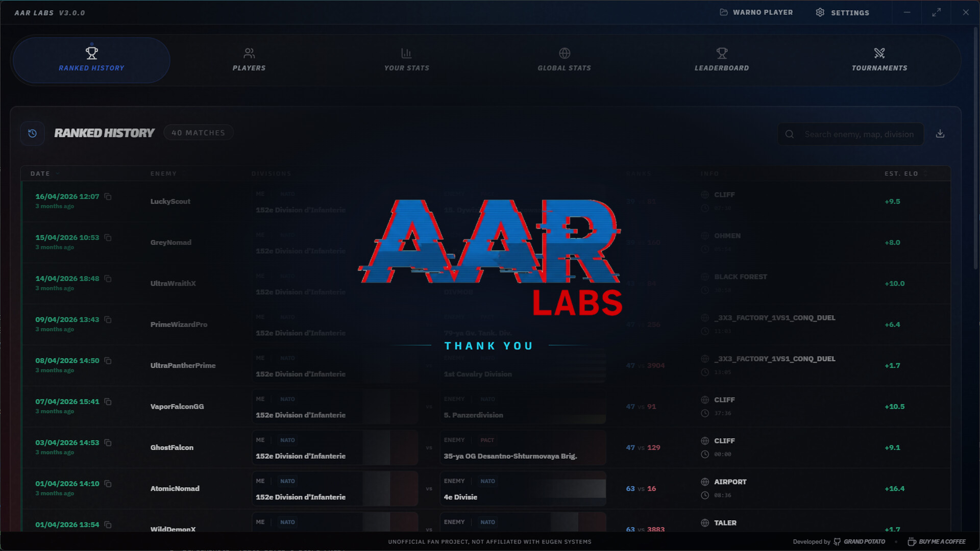Open the Ranked History tab
This screenshot has height=551, width=980.
(91, 60)
